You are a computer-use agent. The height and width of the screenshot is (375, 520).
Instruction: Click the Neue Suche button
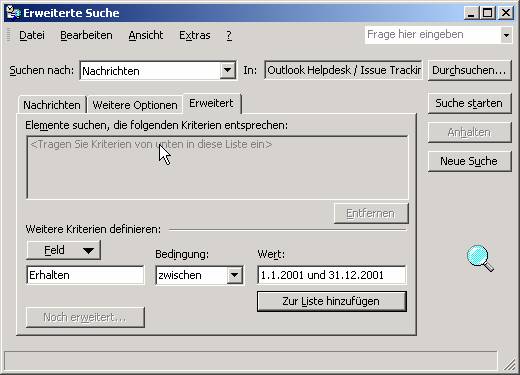[x=469, y=161]
